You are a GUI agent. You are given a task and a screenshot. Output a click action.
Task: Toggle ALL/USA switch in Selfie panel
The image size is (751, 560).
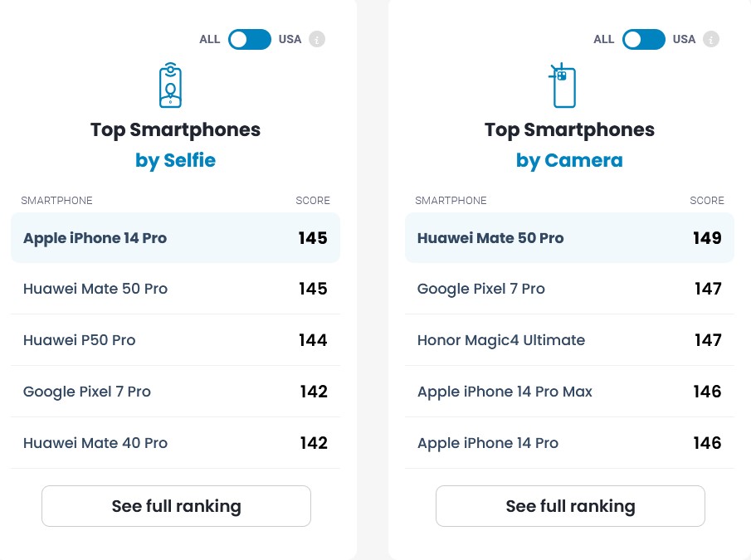[250, 39]
